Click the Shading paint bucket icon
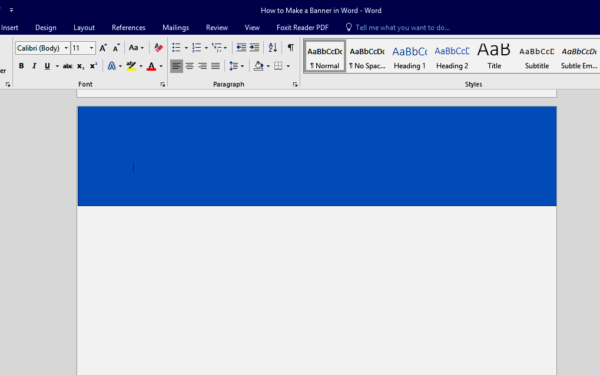 [x=259, y=66]
